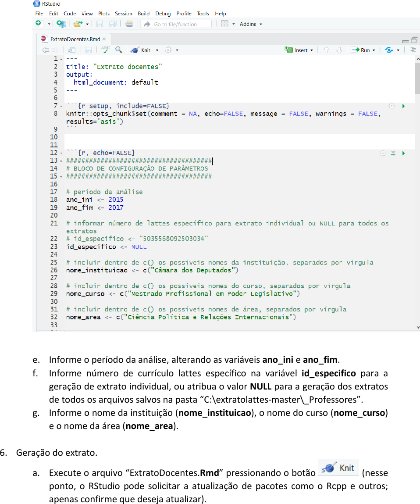This screenshot has width=420, height=504.
Task: Open the Edit menu
Action: click(x=53, y=14)
